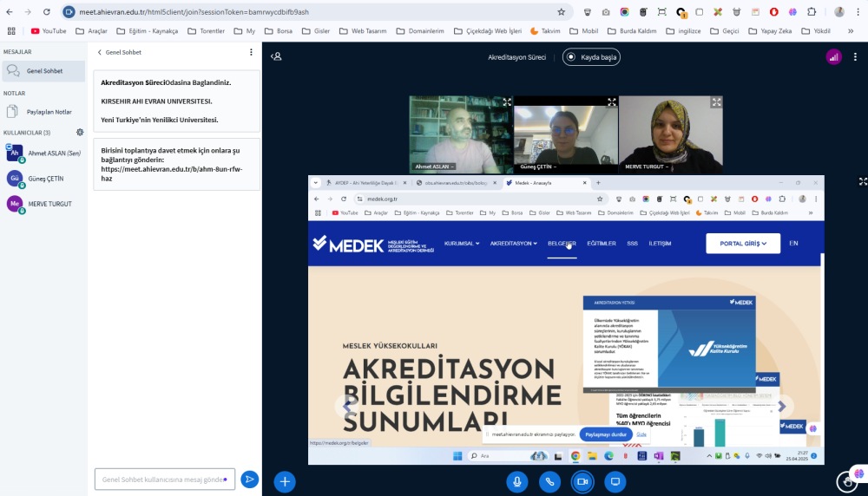Open Eğitim - Kaynakça bookmark folder
Viewport: 868px width, 496px height.
148,31
